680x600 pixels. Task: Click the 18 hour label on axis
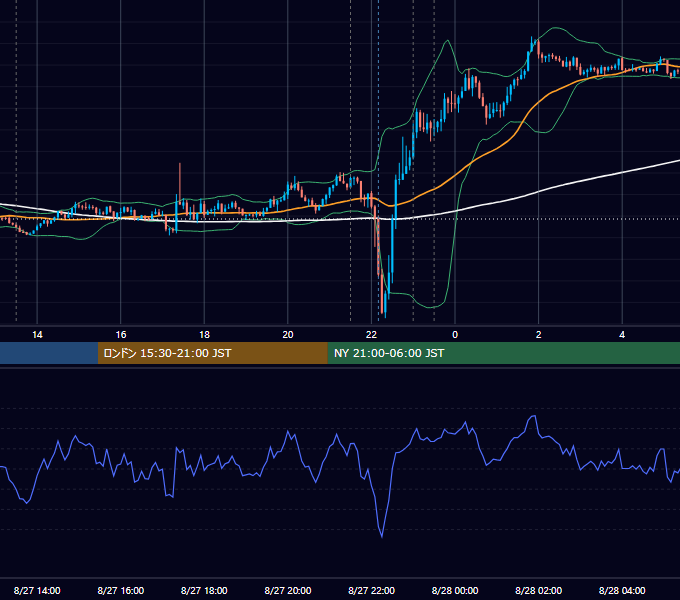point(204,335)
